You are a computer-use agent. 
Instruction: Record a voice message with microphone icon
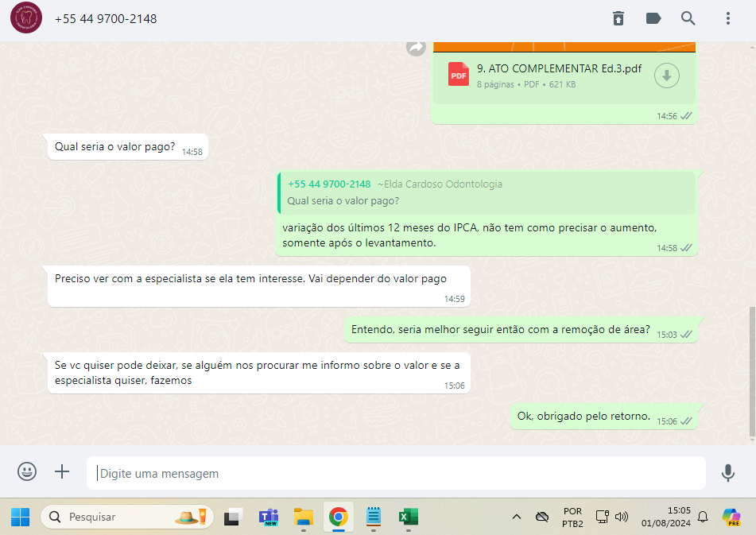click(727, 473)
